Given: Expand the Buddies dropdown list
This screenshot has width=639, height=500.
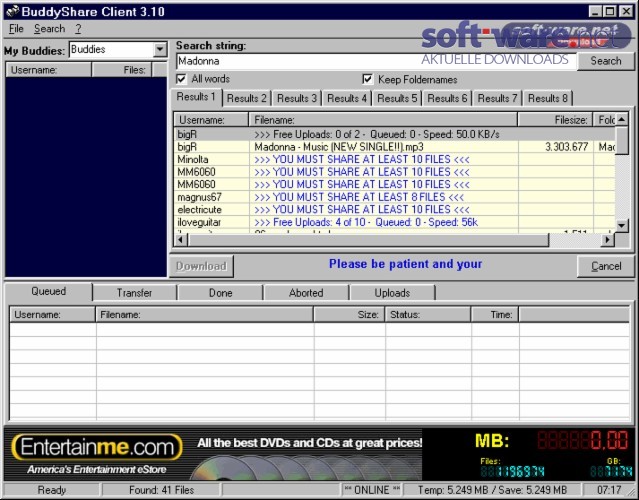Looking at the screenshot, I should (x=160, y=50).
